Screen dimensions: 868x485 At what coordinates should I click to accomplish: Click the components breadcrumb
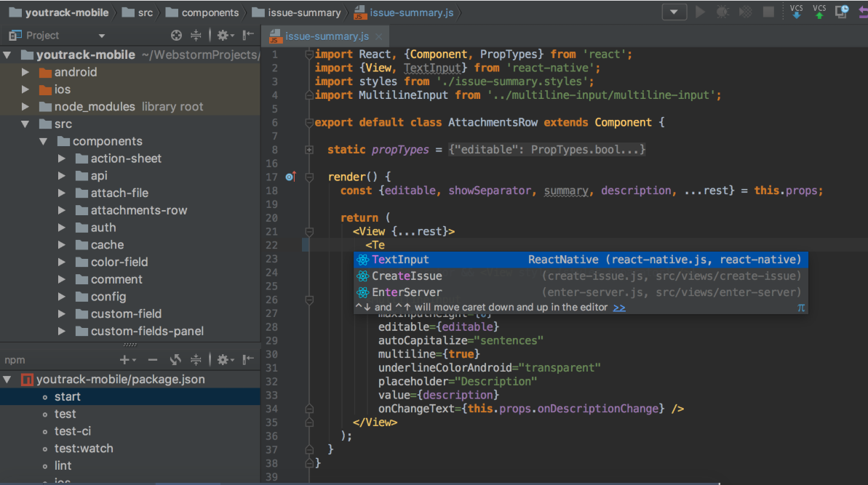pos(202,12)
